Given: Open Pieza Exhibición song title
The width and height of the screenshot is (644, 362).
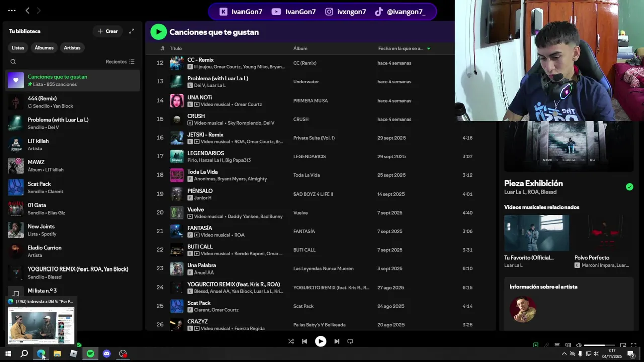Looking at the screenshot, I should (x=533, y=183).
